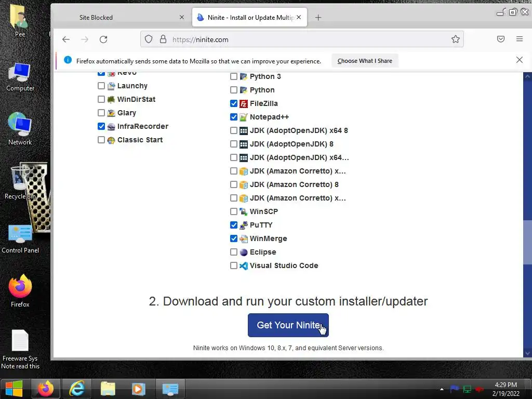The image size is (532, 399).
Task: Click the tracking protection shield icon
Action: (149, 39)
